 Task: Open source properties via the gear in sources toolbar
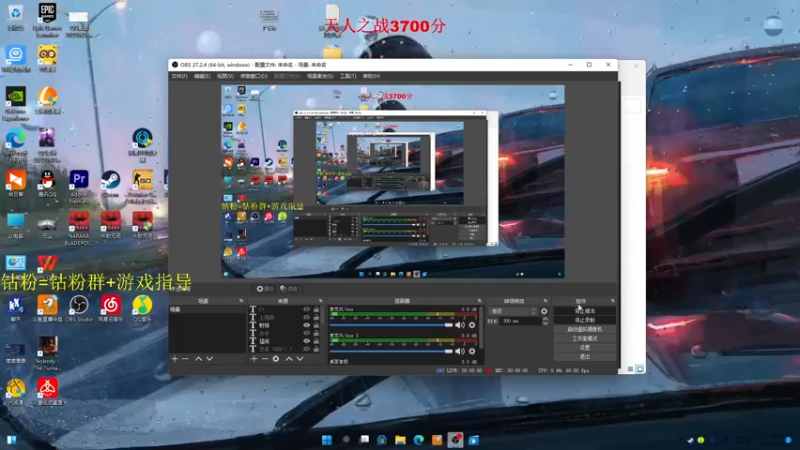click(x=276, y=359)
